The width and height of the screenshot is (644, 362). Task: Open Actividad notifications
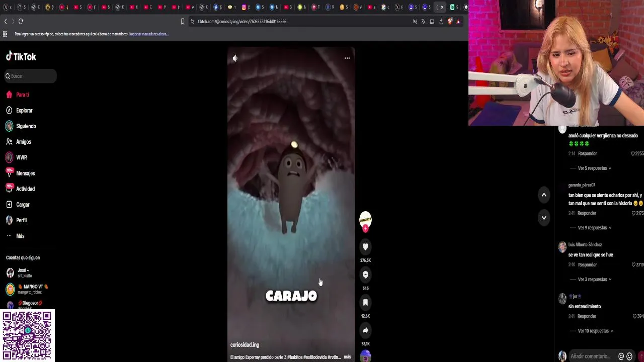point(25,189)
